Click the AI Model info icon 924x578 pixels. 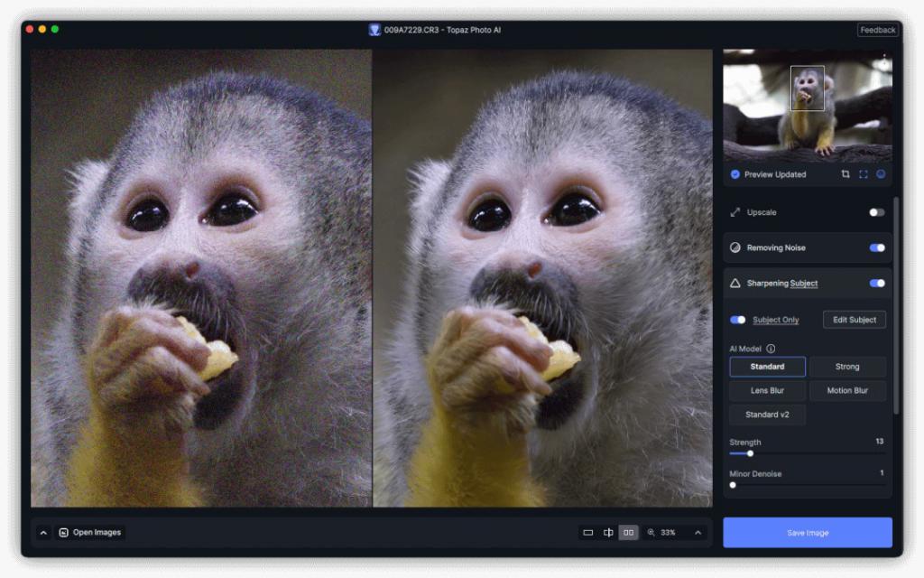(x=771, y=349)
